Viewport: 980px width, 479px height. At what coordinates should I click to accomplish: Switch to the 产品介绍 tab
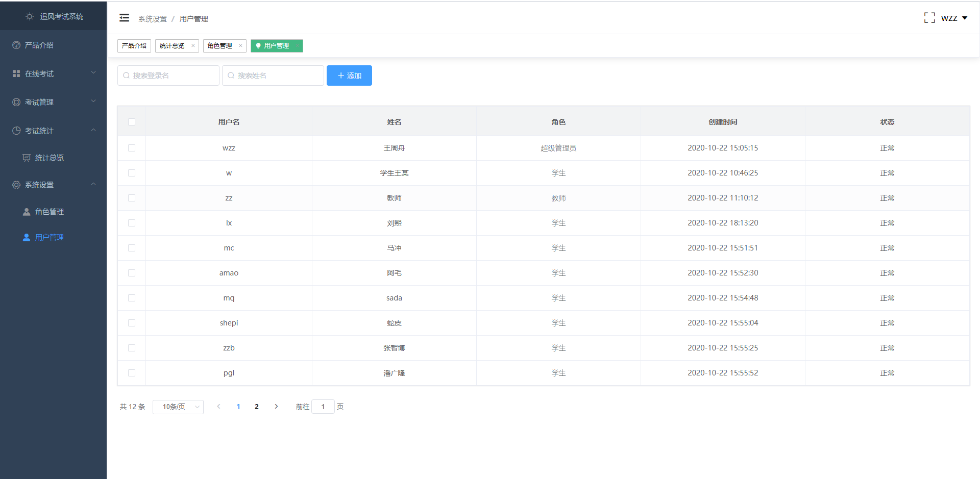pyautogui.click(x=134, y=45)
